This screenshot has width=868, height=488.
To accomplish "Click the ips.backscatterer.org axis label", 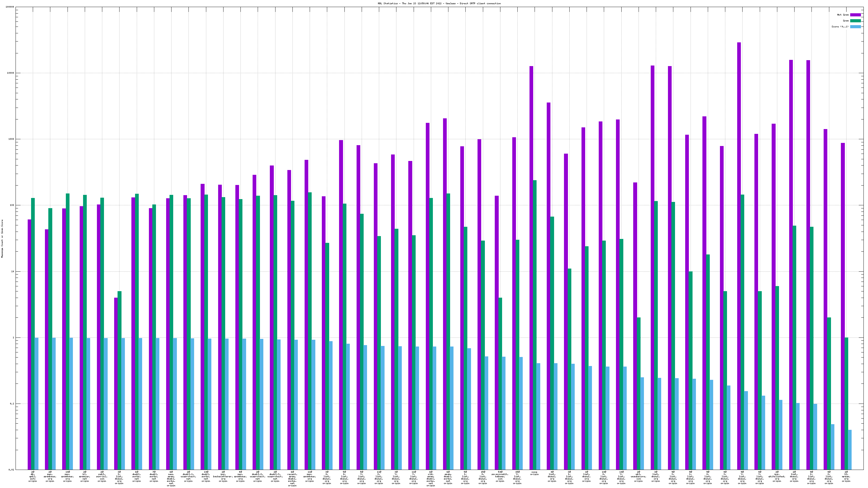I will [223, 476].
